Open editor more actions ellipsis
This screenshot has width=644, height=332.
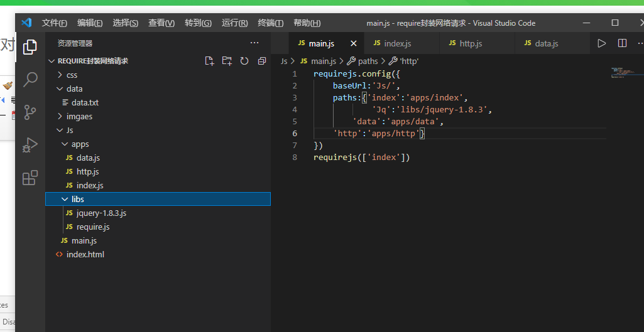640,43
